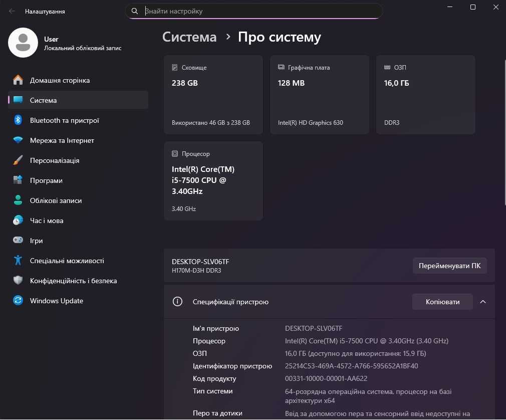Click the Перо та дотики label

(x=217, y=413)
